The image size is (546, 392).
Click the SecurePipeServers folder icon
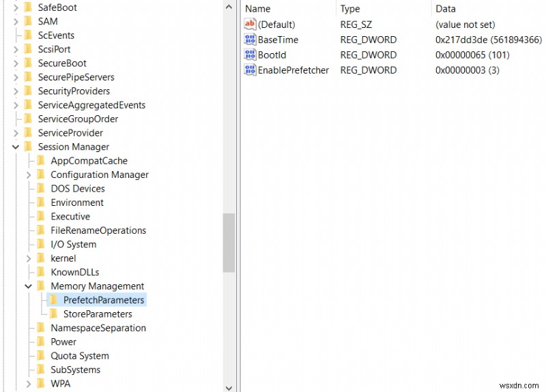(28, 77)
